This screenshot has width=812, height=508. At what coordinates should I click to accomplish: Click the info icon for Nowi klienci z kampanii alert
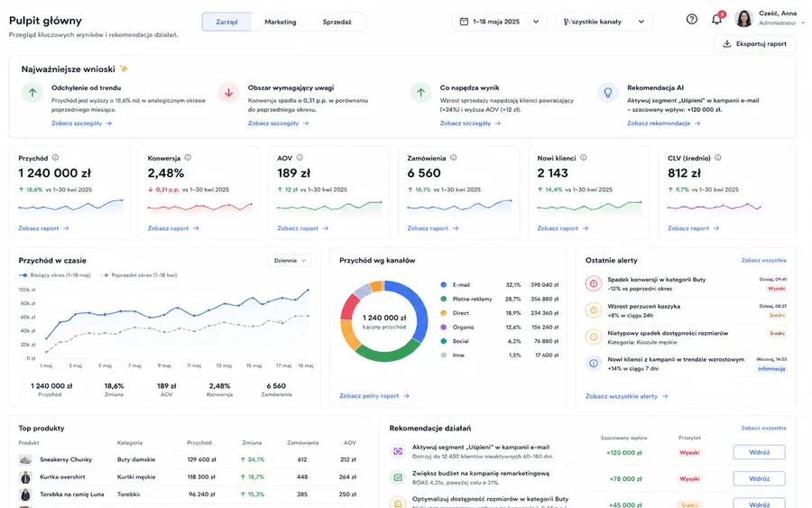click(x=594, y=364)
